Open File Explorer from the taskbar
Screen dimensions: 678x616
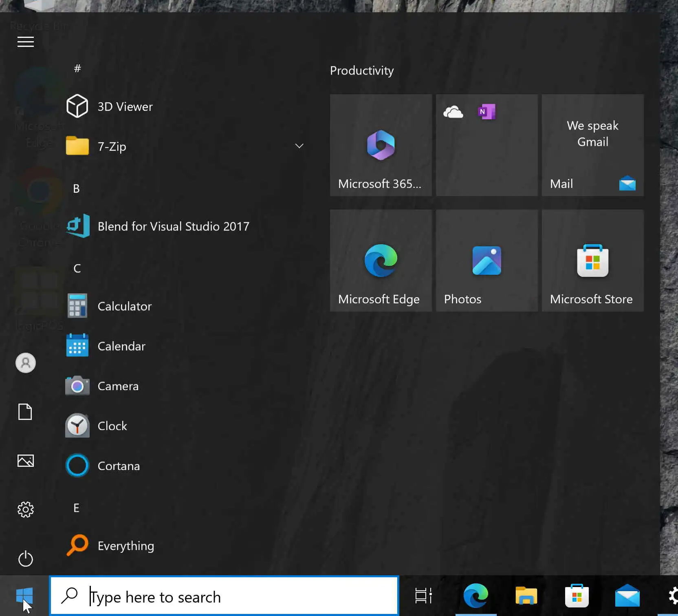526,596
